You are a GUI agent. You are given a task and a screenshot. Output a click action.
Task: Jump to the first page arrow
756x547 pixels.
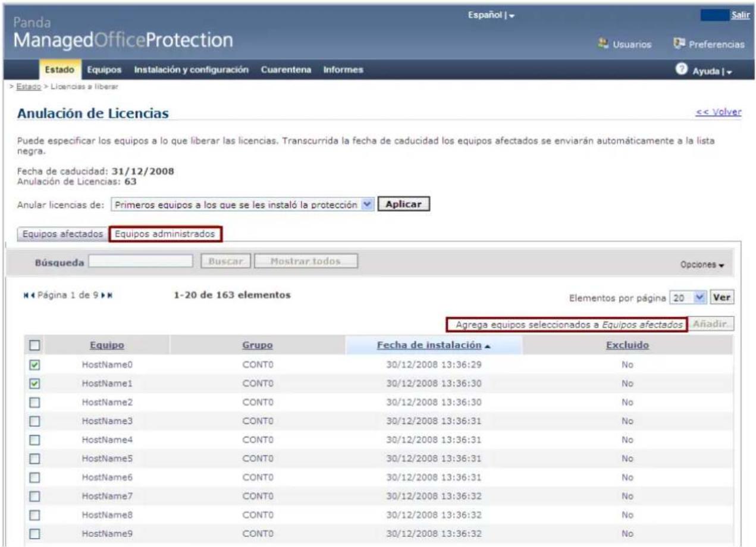(26, 296)
